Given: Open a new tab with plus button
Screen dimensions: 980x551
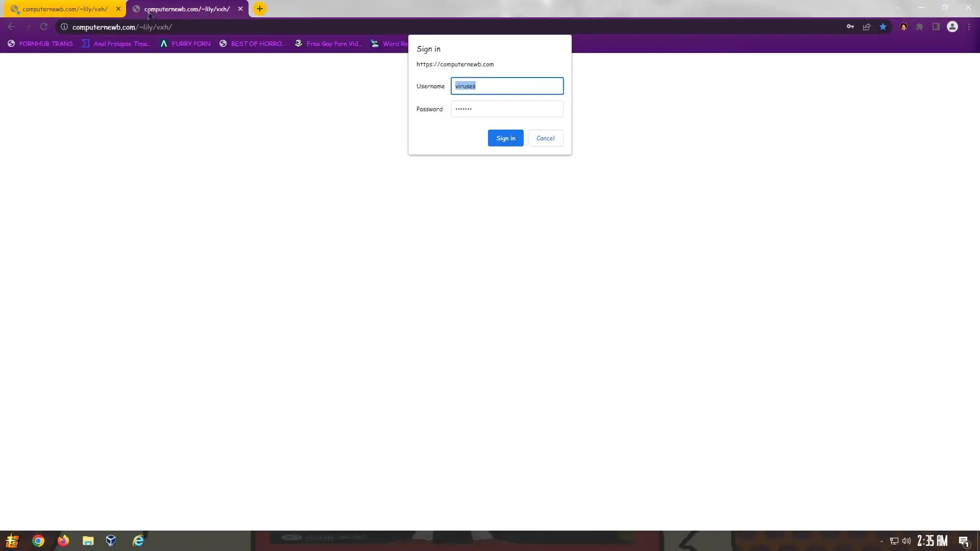Looking at the screenshot, I should tap(260, 9).
